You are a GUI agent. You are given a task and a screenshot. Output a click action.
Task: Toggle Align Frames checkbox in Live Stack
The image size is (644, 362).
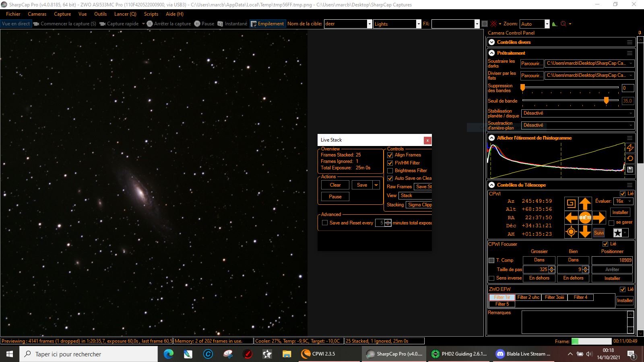pyautogui.click(x=390, y=155)
